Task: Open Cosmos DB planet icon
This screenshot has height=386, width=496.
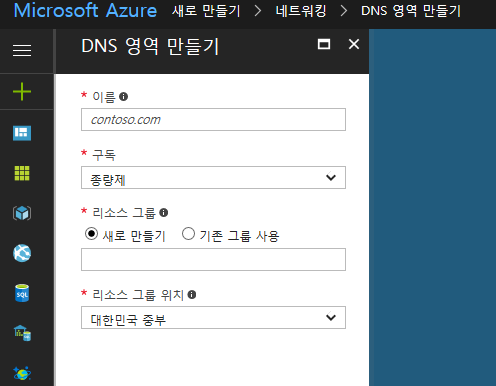Action: [x=22, y=373]
